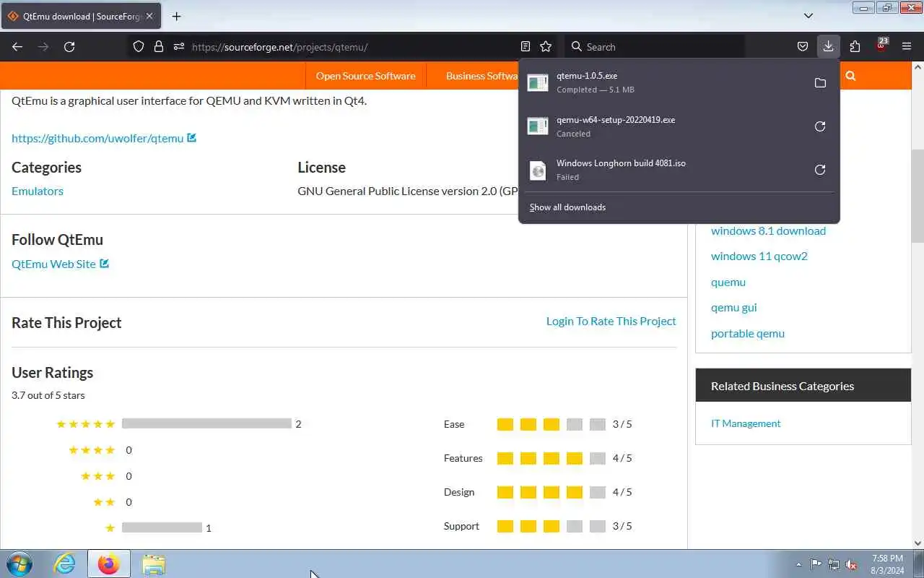924x578 pixels.
Task: Click the Firefox taskbar icon
Action: point(109,564)
